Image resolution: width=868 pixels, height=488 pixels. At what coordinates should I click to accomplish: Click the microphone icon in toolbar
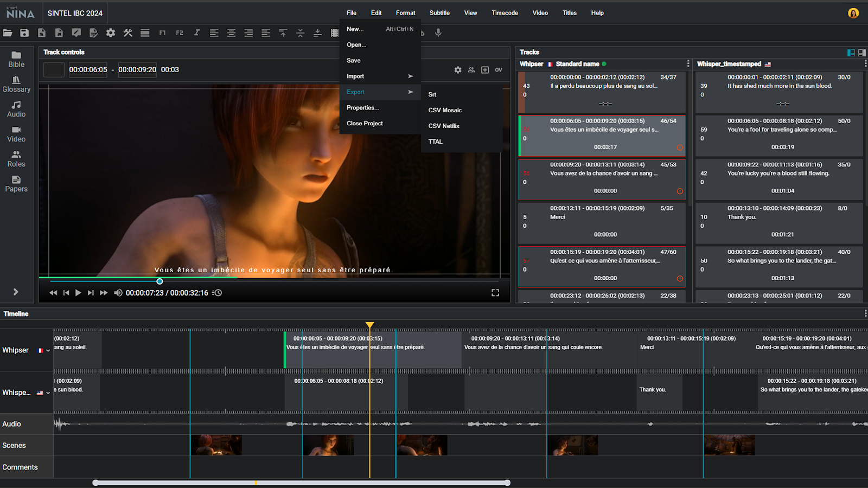click(438, 33)
